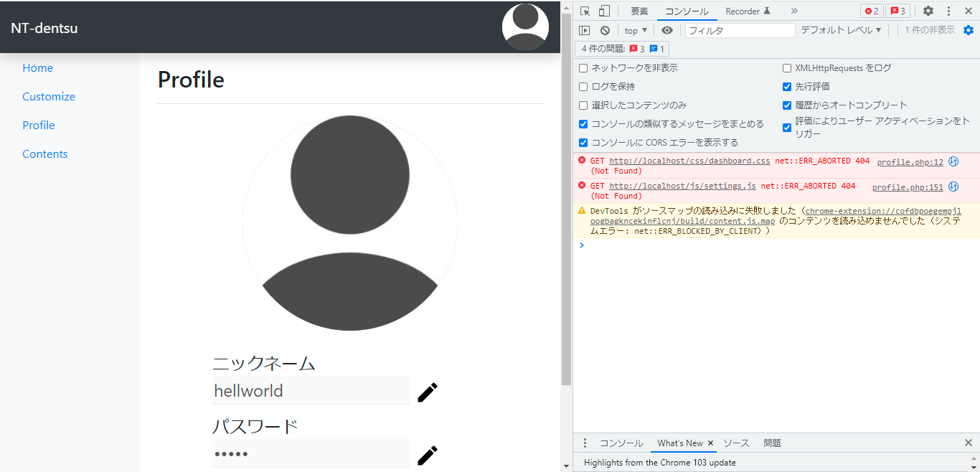Click the red errors counter badge
The height and width of the screenshot is (472, 980).
coord(872,11)
